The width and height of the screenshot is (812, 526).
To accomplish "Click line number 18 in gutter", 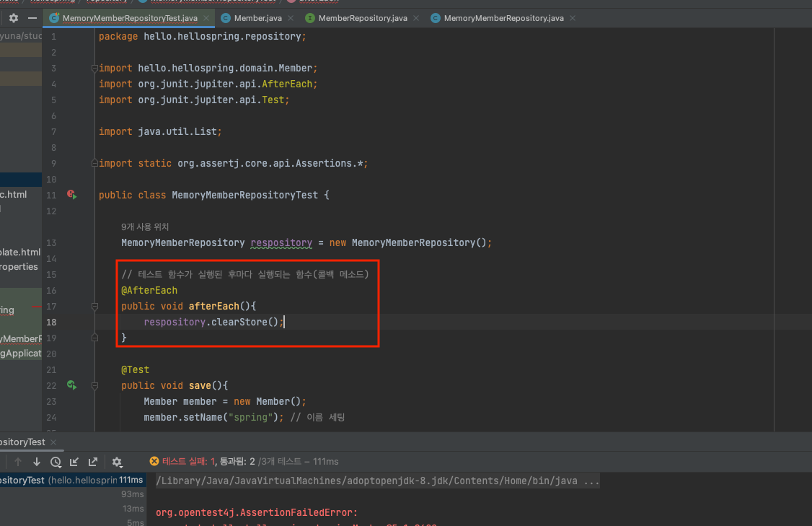I will [51, 323].
